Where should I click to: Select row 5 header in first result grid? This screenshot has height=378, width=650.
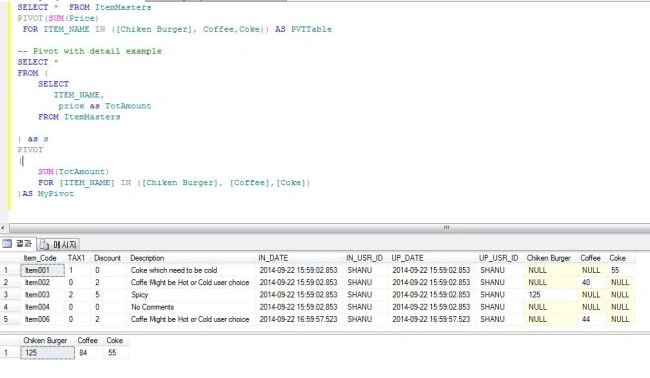tap(10, 319)
